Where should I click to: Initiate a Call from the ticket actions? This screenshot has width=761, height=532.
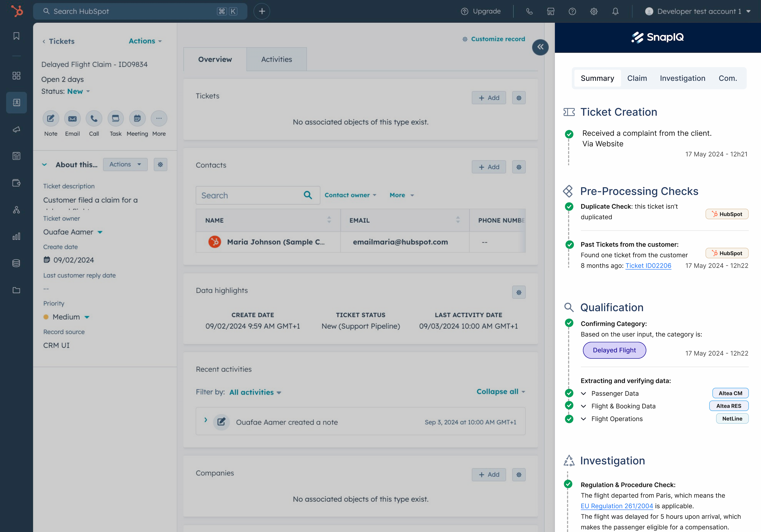(94, 118)
